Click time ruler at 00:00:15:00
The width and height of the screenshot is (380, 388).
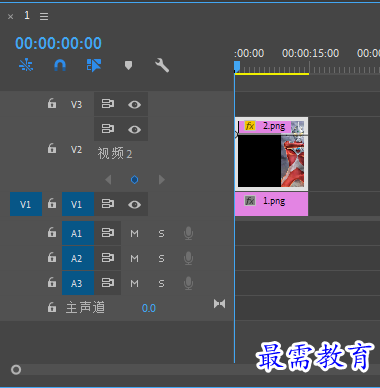pyautogui.click(x=310, y=53)
